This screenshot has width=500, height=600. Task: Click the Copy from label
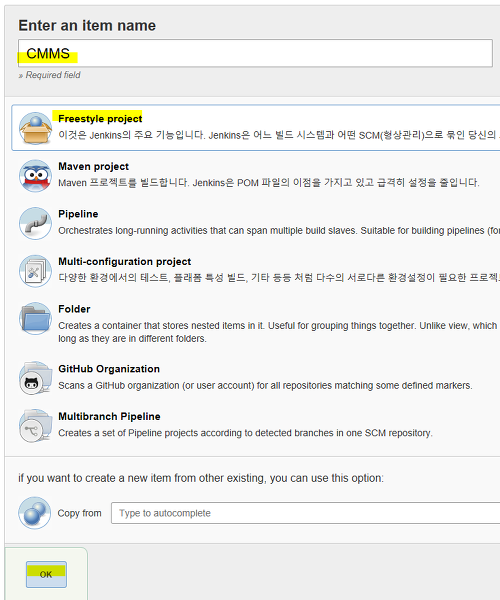point(80,513)
